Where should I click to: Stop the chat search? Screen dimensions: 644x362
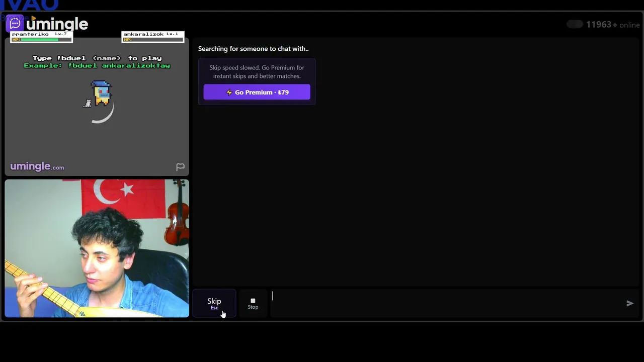coord(253,303)
